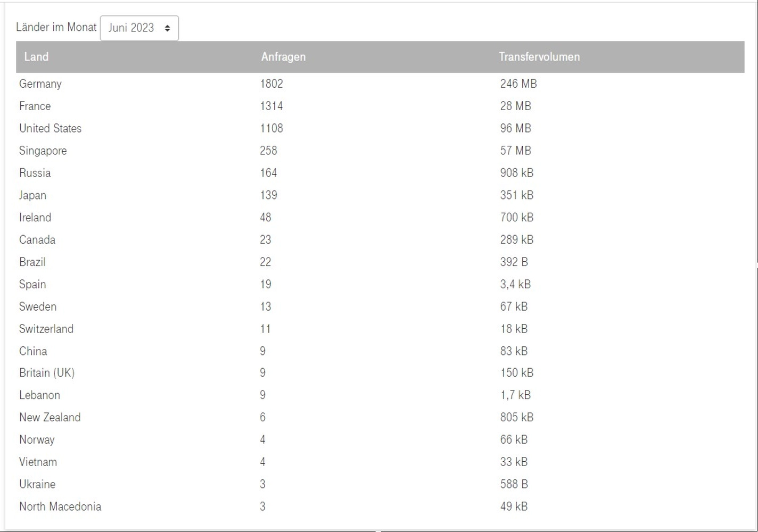Click the Länder im Monat heading text
Image resolution: width=758 pixels, height=532 pixels.
[56, 27]
